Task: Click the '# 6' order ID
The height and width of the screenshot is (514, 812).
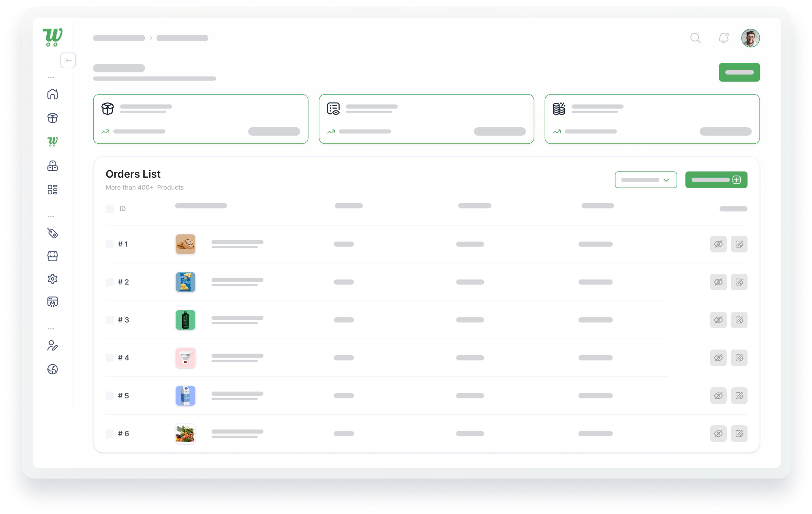Action: (x=123, y=434)
